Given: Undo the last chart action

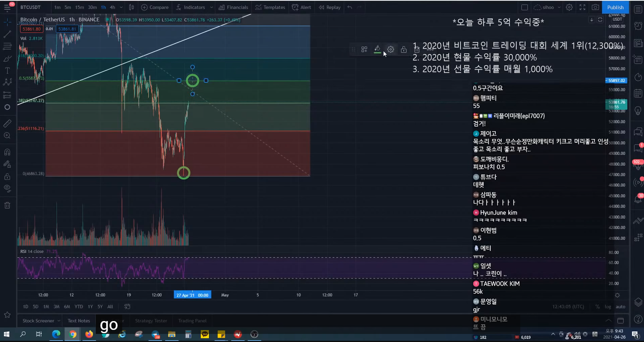Looking at the screenshot, I should [x=350, y=7].
